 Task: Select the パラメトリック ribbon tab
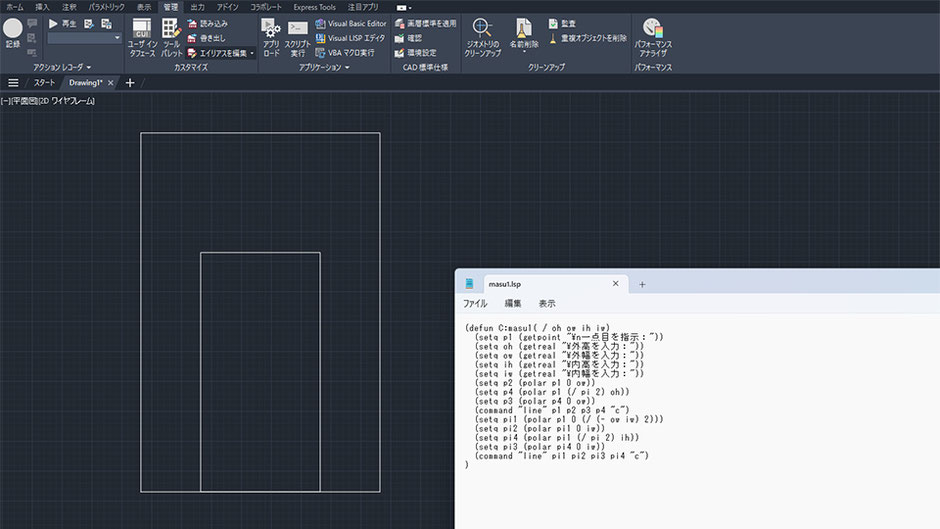[x=107, y=7]
